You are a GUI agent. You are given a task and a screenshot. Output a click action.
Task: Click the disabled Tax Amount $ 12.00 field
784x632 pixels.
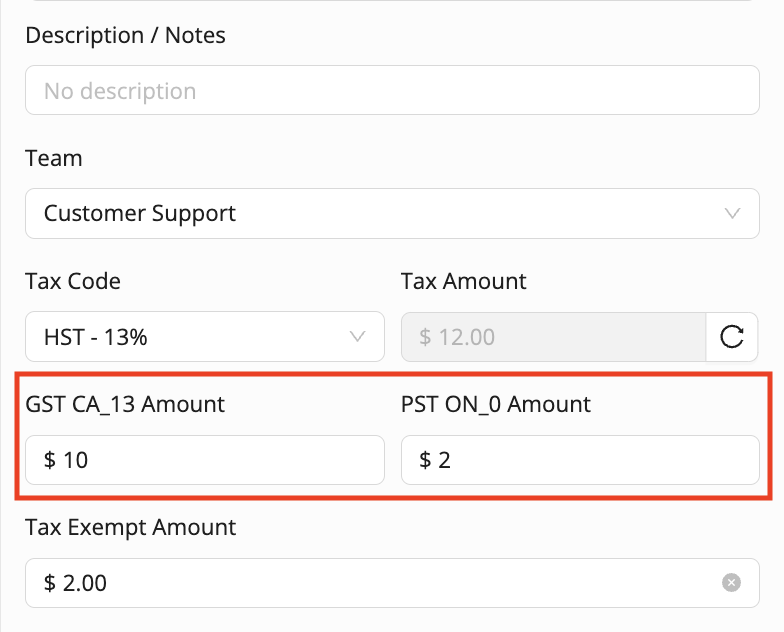553,337
